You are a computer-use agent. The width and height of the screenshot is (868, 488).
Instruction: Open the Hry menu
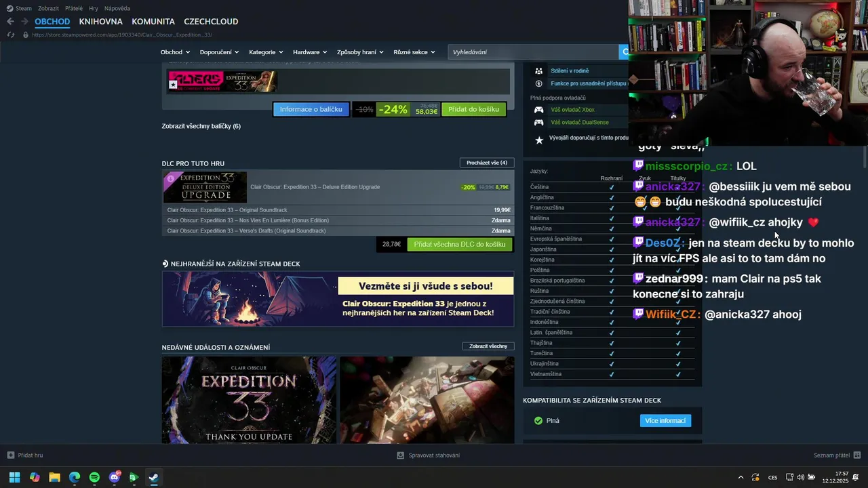pyautogui.click(x=94, y=8)
